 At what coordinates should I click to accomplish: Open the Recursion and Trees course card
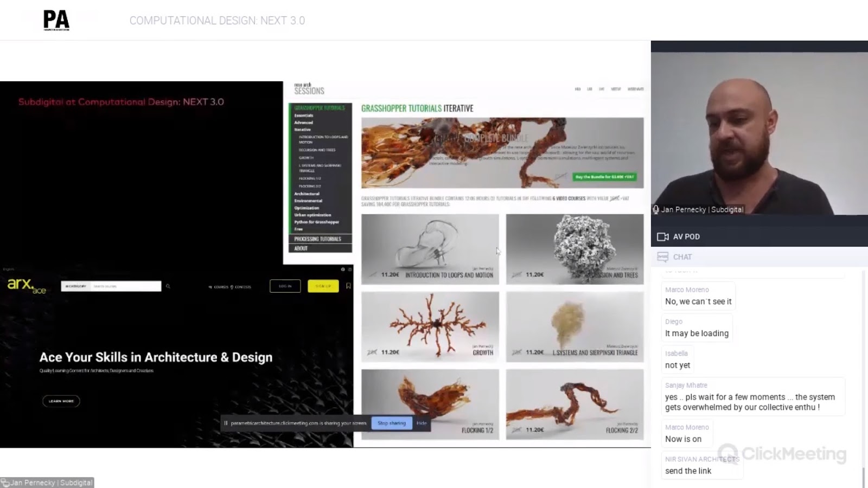click(x=575, y=249)
